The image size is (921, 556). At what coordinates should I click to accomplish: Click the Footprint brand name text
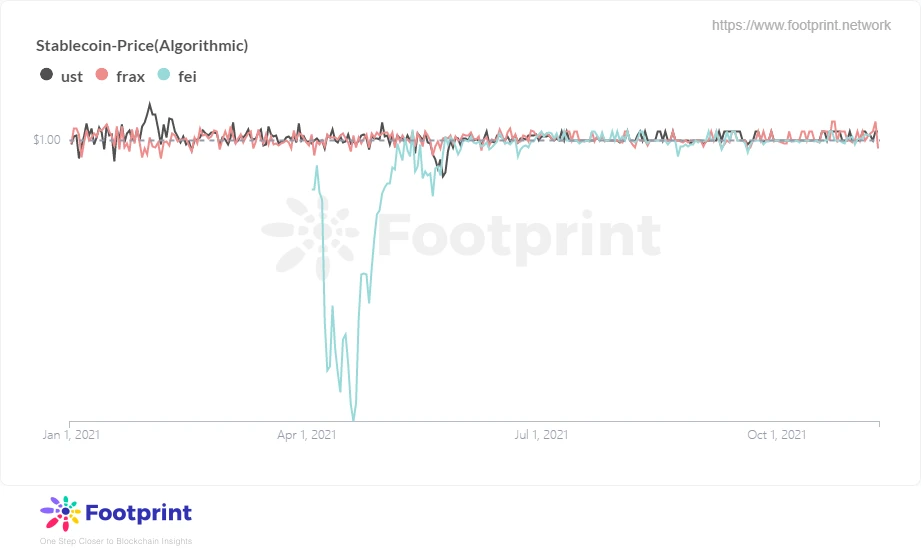[139, 513]
